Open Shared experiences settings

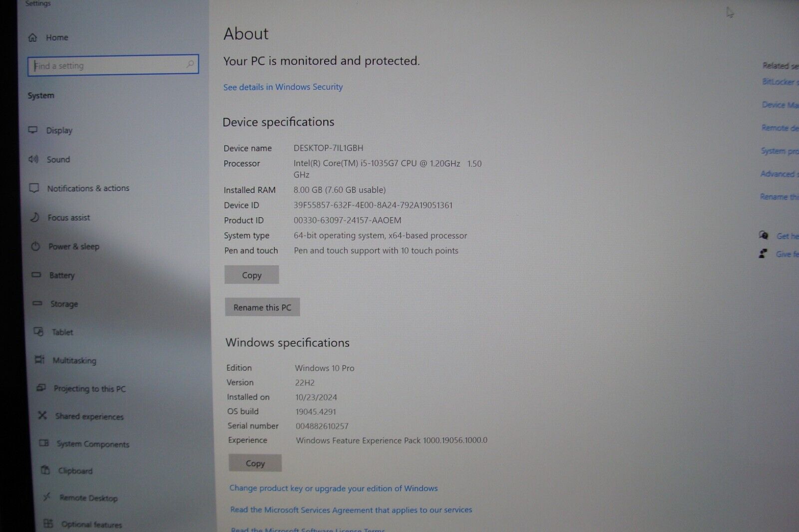90,416
